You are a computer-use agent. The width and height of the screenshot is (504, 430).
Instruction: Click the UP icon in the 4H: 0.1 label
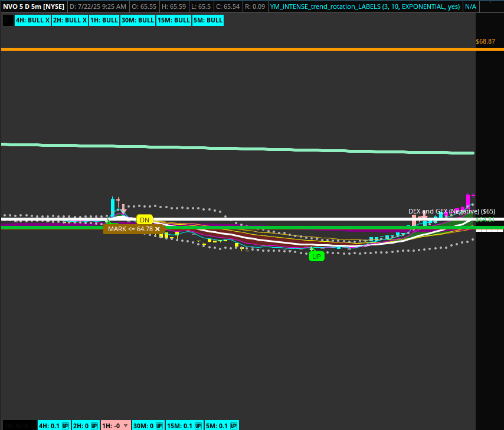click(66, 426)
